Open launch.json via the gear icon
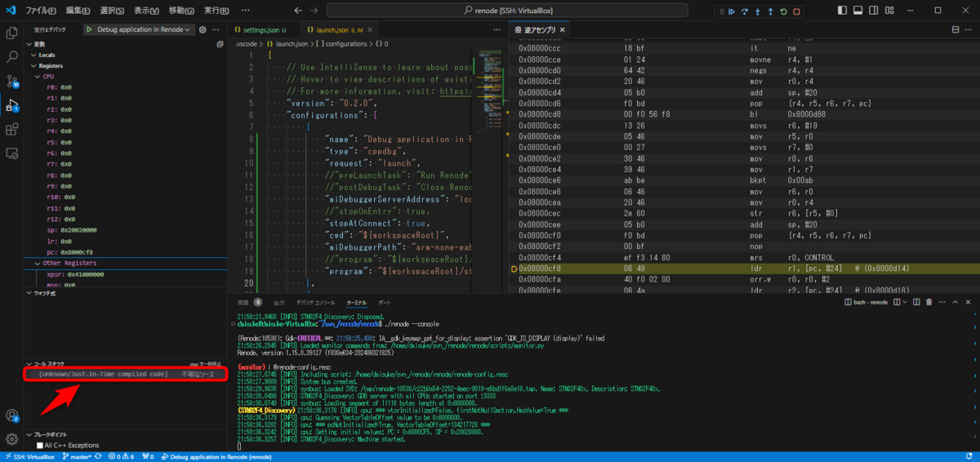 click(203, 29)
